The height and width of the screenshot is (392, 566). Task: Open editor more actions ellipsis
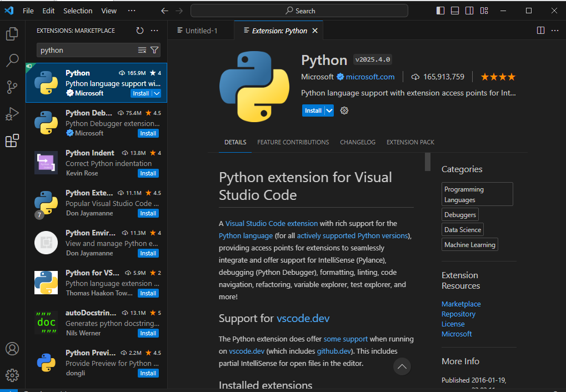tap(555, 31)
